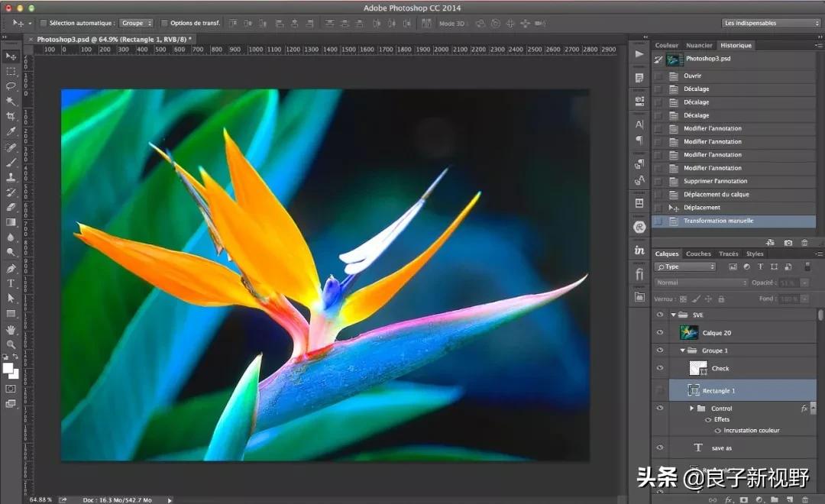This screenshot has height=504, width=825.
Task: Select the Supprimer l'annotation history state
Action: [x=715, y=181]
